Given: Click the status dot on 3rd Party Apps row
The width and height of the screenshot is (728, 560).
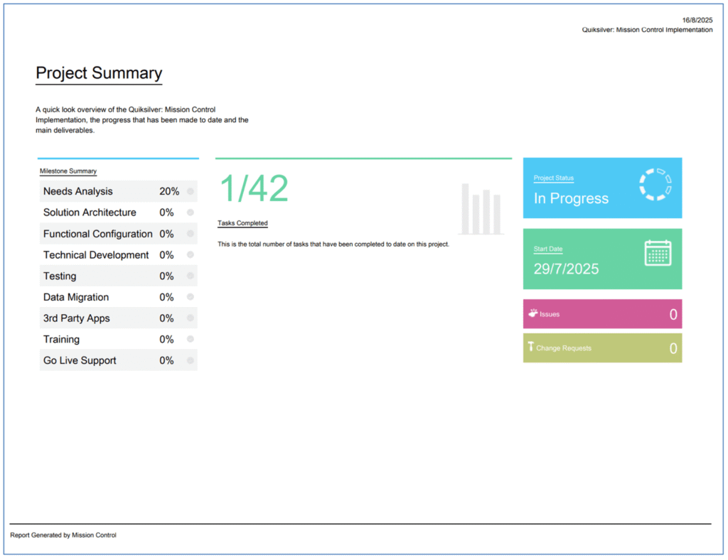Looking at the screenshot, I should click(191, 318).
